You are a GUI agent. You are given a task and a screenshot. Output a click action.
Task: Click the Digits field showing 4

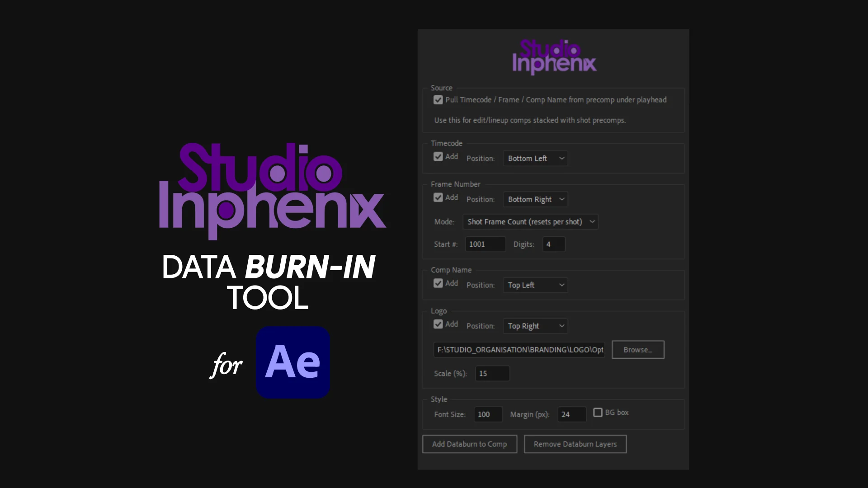pyautogui.click(x=554, y=244)
